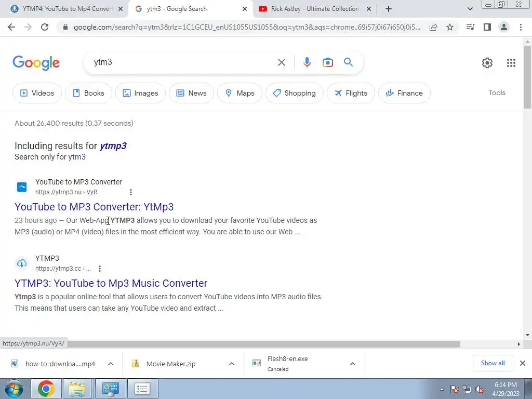Share this page via address bar icon
The height and width of the screenshot is (399, 532).
point(433,27)
